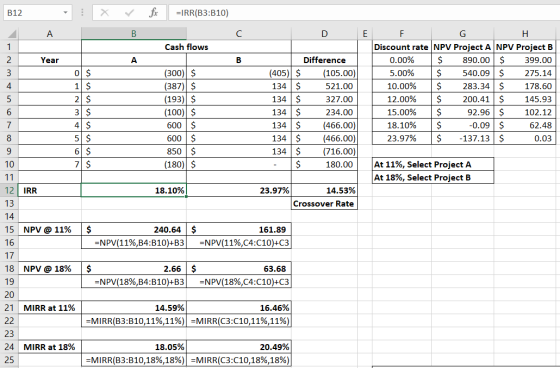
Task: Select Project A cash flow 850
Action: [x=134, y=151]
